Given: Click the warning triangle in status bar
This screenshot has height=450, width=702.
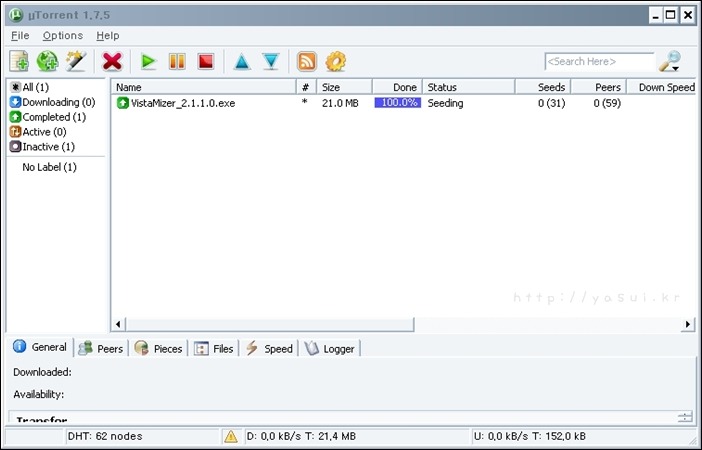Looking at the screenshot, I should (x=231, y=436).
